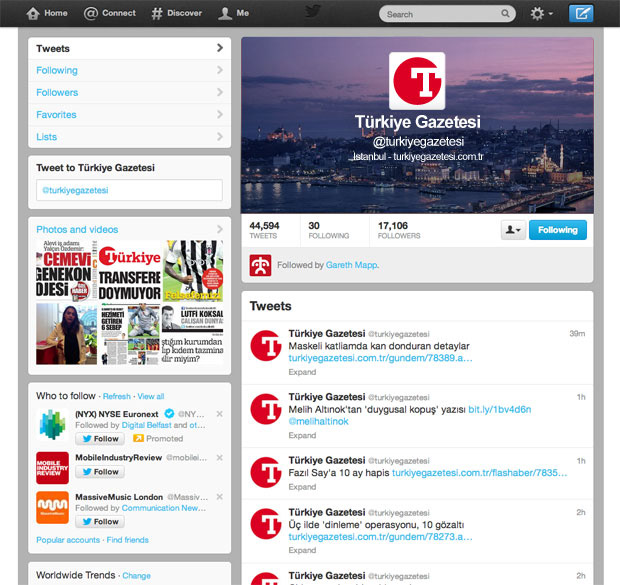
Task: Expand the Tweets section chevron
Action: click(220, 48)
